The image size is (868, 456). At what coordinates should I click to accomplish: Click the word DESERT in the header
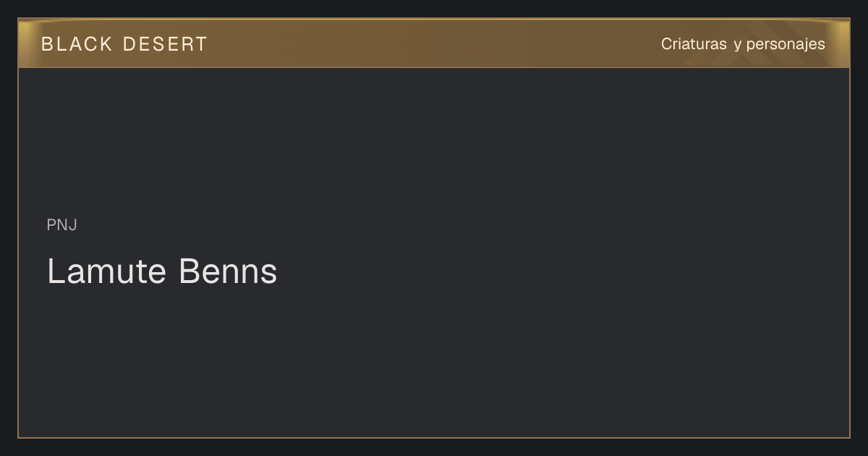click(165, 44)
